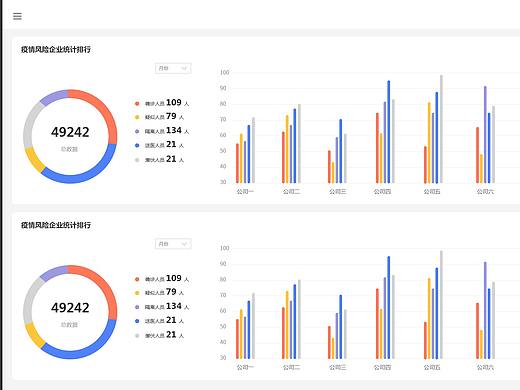Click the red segment of the lower donut chart
This screenshot has width=520, height=390.
pos(103,285)
